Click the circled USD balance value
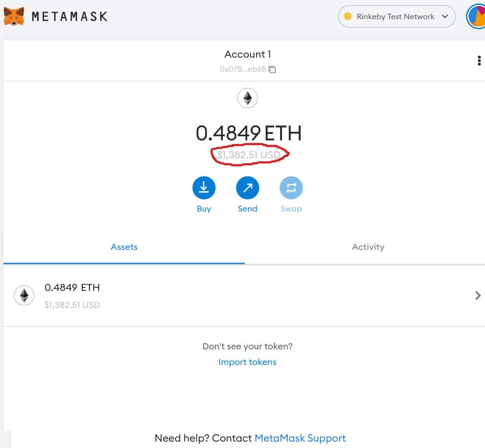 coord(249,155)
